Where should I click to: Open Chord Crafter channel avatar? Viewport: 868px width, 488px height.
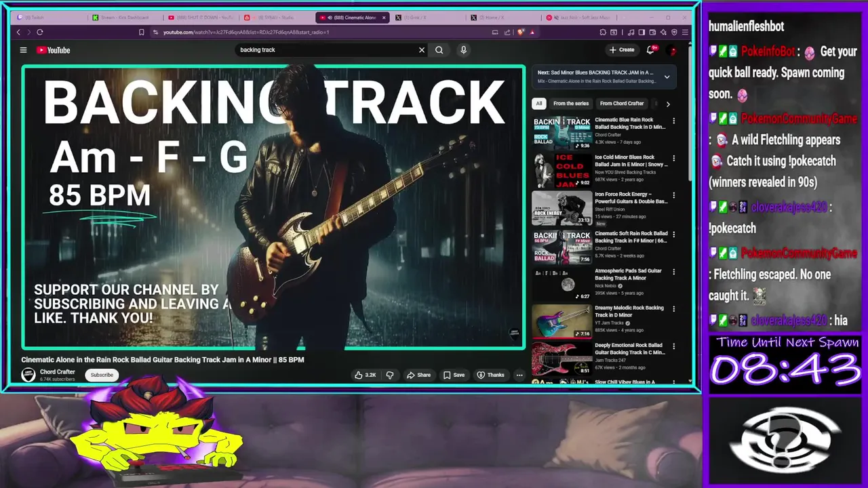tap(28, 375)
